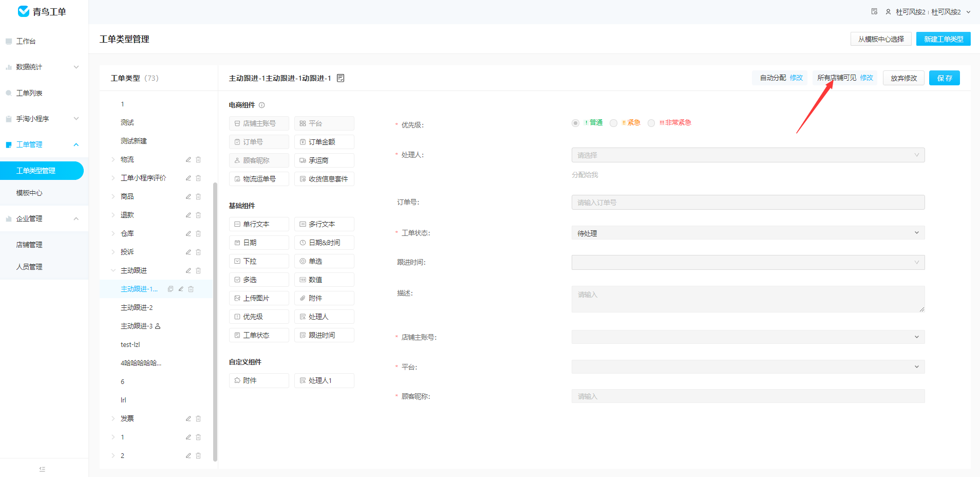This screenshot has width=980, height=477.
Task: Open 人员管理 submenu
Action: coord(29,267)
